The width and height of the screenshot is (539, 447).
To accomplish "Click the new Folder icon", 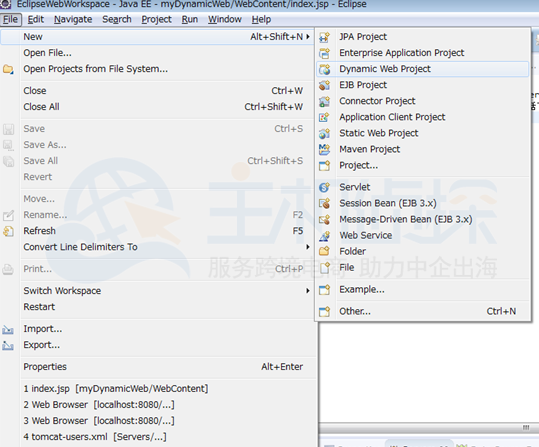I will pos(324,251).
